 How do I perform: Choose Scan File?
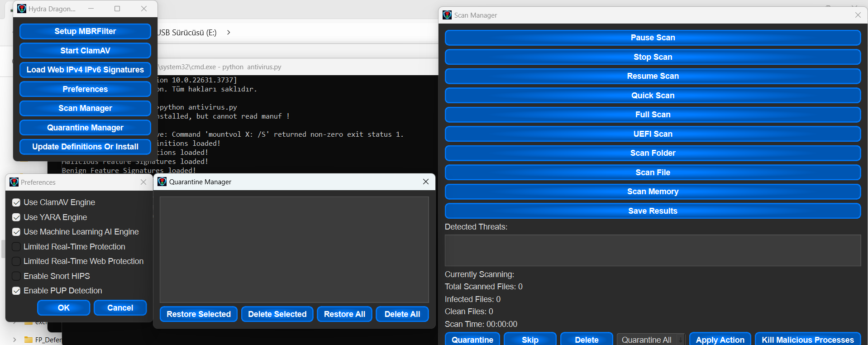pos(653,172)
